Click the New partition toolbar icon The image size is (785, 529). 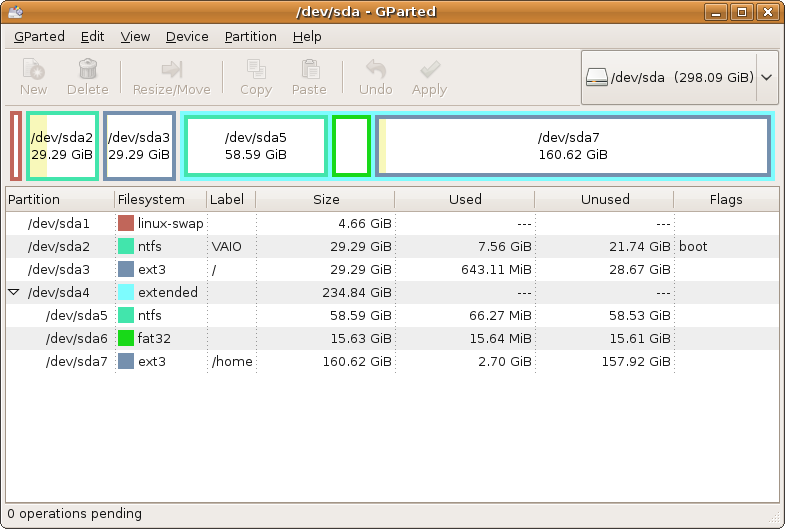coord(34,70)
